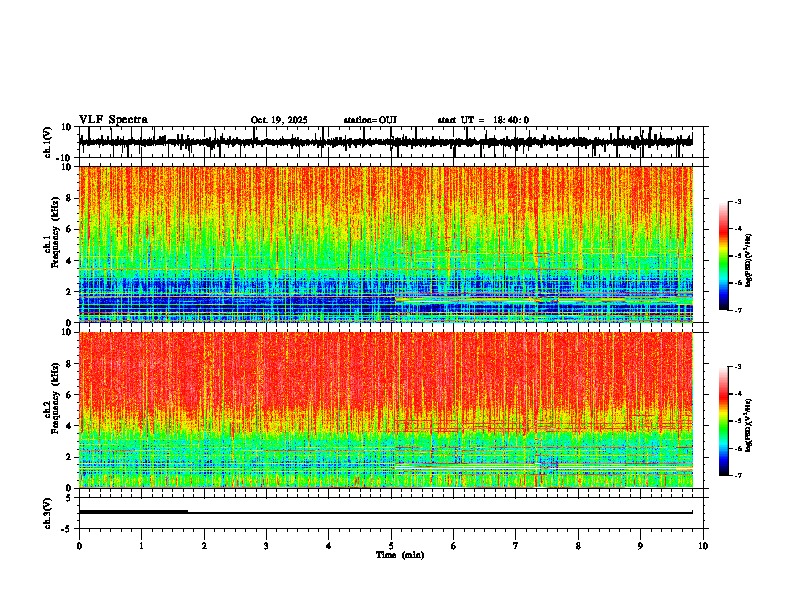
Task: Click the -3 label on ch.1 color scale
Action: coord(738,201)
